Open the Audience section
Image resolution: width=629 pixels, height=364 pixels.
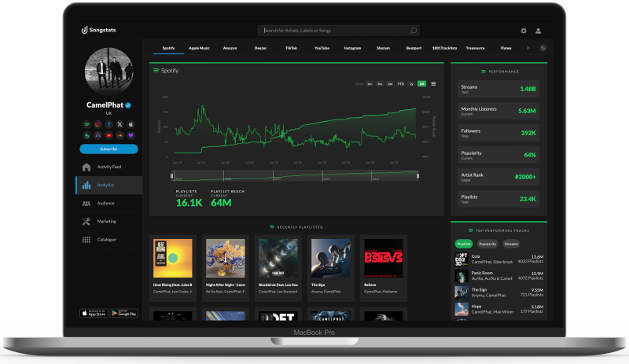pos(109,204)
